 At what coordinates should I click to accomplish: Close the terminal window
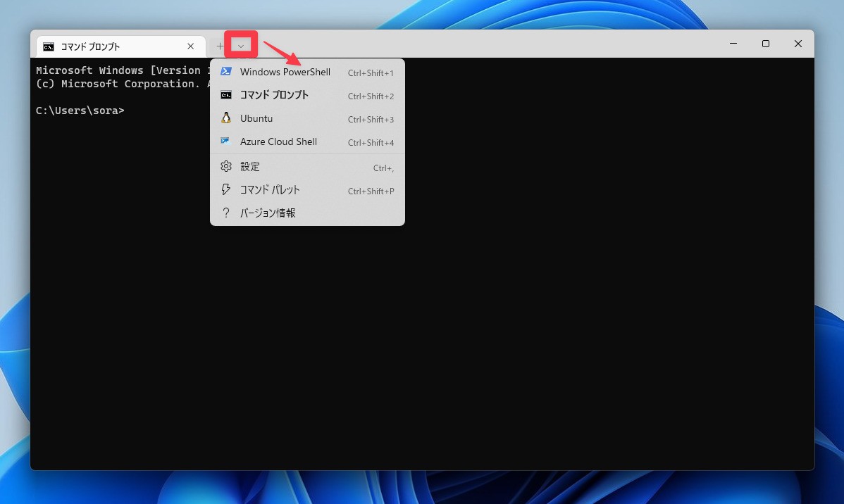798,44
